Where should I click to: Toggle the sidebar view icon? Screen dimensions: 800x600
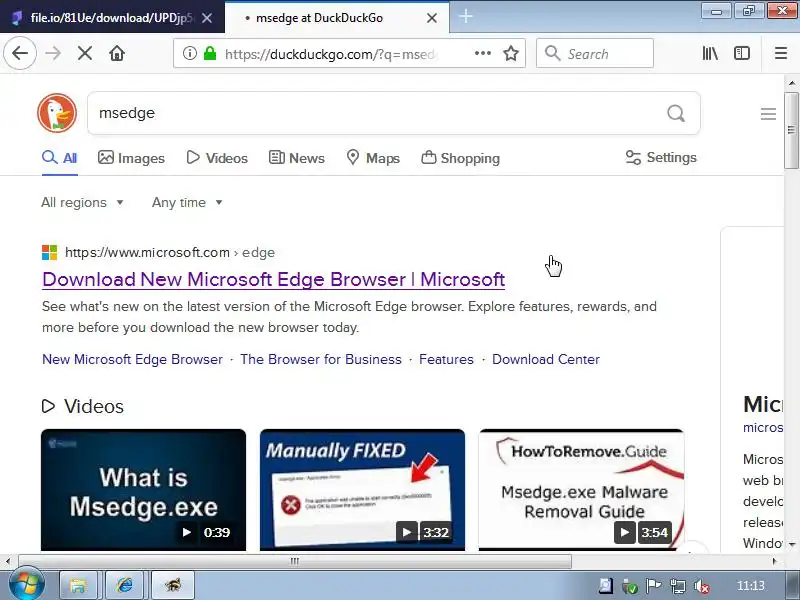tap(741, 53)
